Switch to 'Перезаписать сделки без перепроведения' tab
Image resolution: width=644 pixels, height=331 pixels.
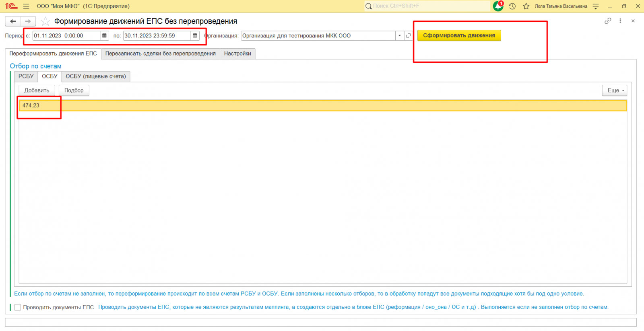point(161,53)
